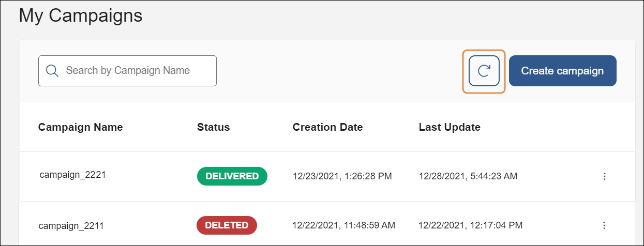This screenshot has width=644, height=246.
Task: Click the Create campaign button
Action: (x=562, y=71)
